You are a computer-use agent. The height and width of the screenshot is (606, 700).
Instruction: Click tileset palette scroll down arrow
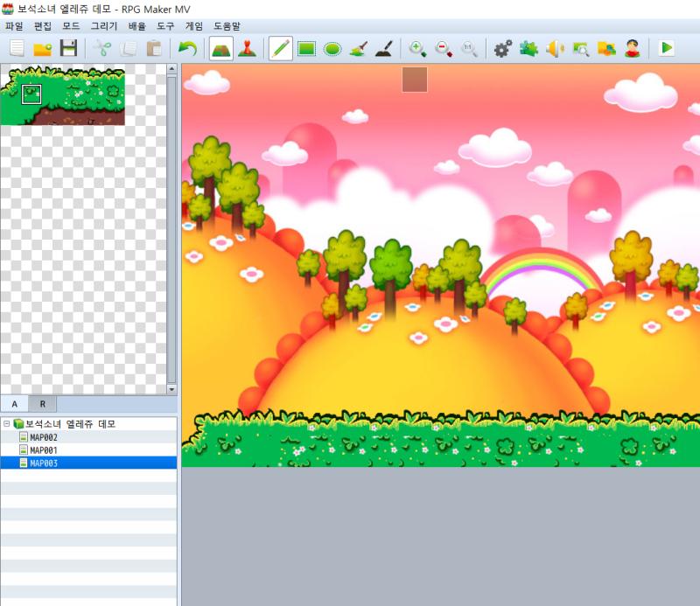(171, 389)
